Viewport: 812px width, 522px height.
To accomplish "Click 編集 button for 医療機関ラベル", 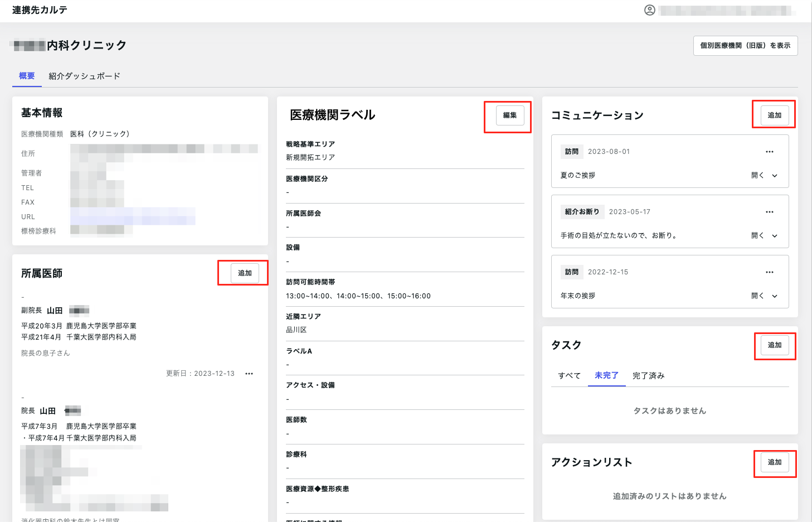I will [x=510, y=115].
